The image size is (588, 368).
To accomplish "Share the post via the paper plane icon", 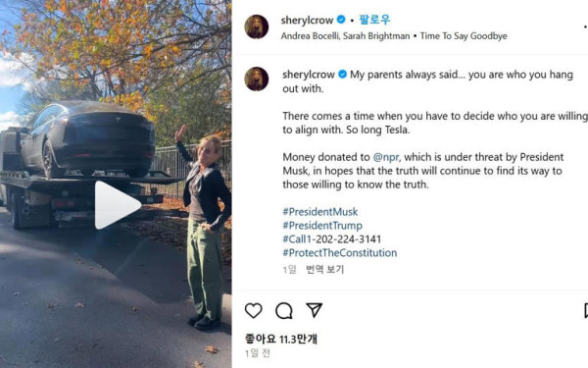I will 315,310.
